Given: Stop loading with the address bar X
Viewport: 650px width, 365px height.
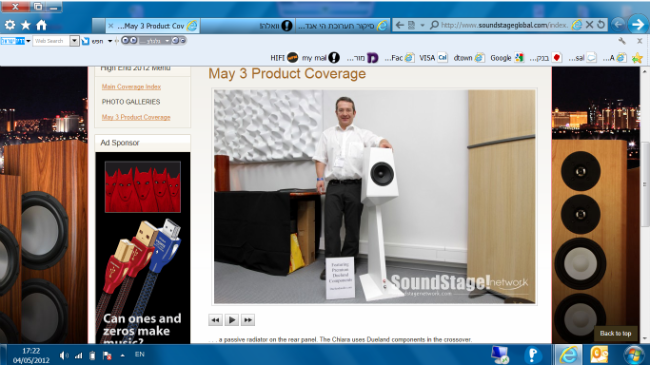Looking at the screenshot, I should coord(589,25).
